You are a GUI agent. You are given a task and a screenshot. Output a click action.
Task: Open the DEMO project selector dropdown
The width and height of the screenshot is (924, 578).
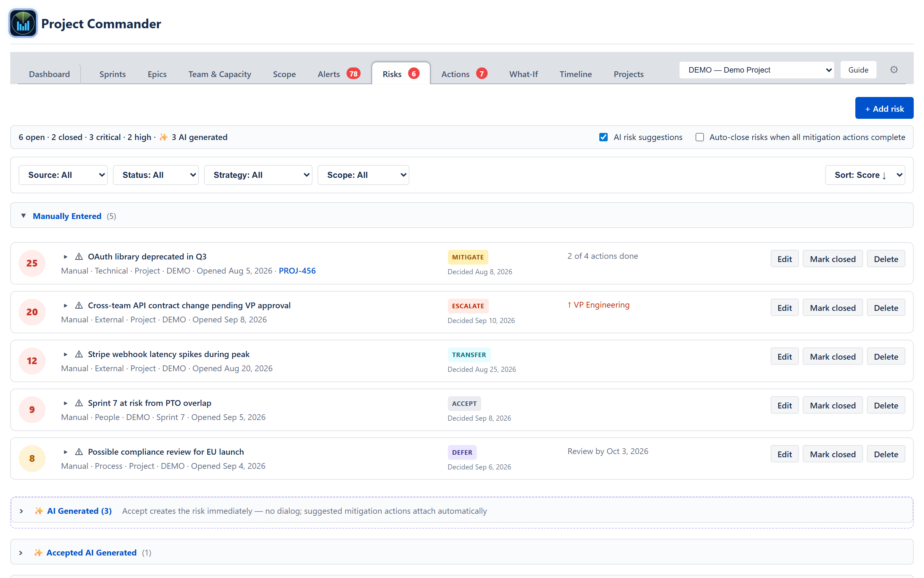pyautogui.click(x=757, y=70)
